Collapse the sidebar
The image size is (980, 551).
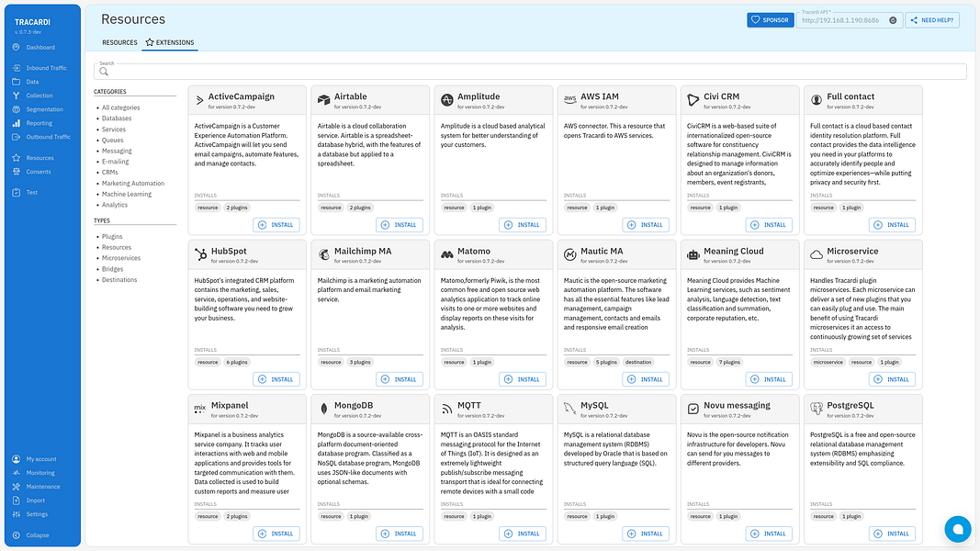(x=31, y=535)
